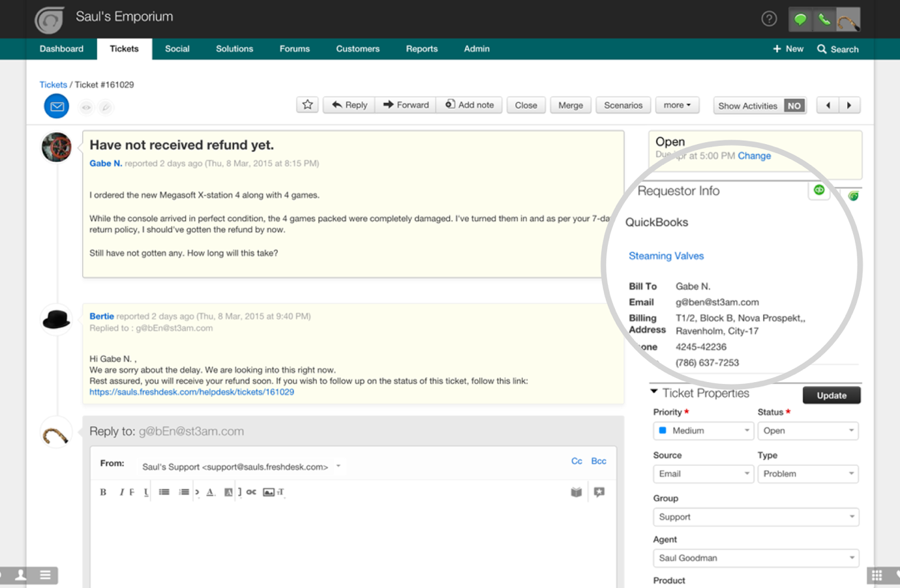Open the Status dropdown set to Open
The width and height of the screenshot is (900, 588).
pos(808,431)
